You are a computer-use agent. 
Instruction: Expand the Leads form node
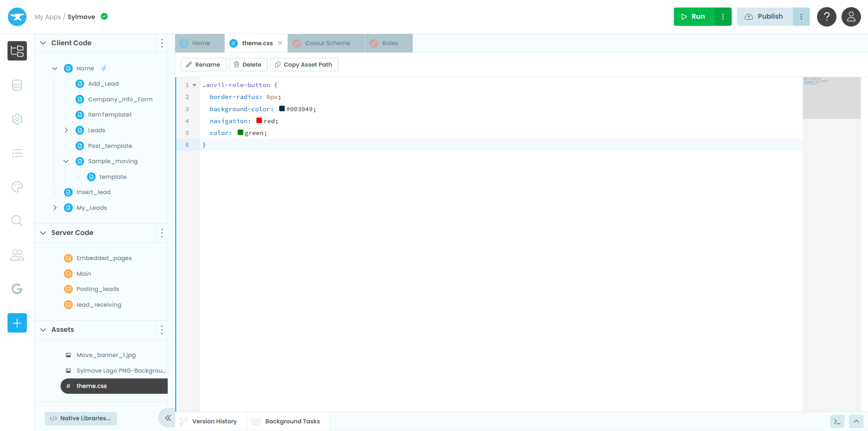66,130
